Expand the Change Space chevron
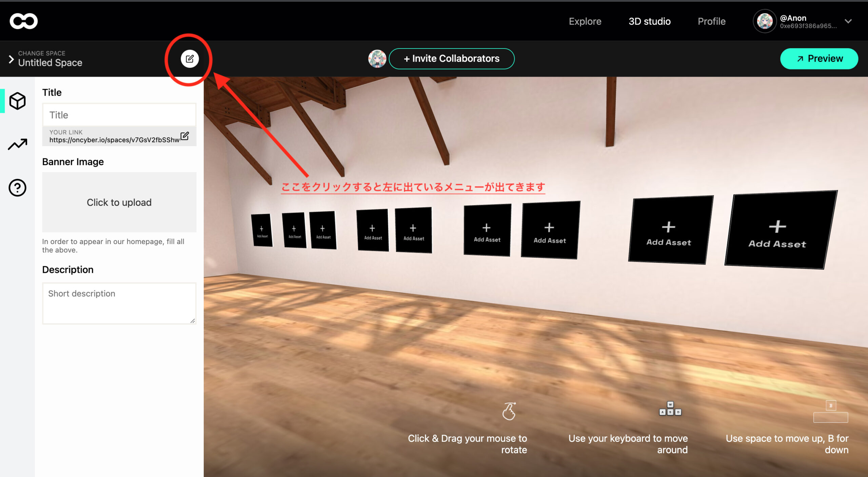 tap(11, 59)
